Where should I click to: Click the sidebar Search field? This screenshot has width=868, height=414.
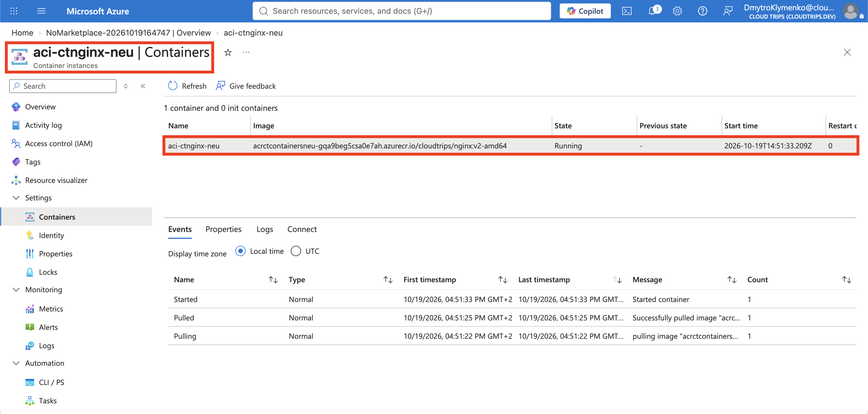click(63, 86)
